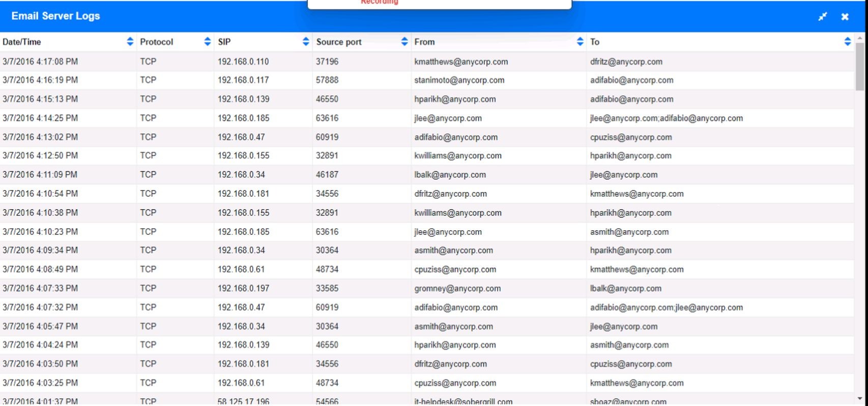The image size is (868, 406).
Task: Click source port 37196
Action: click(x=327, y=62)
